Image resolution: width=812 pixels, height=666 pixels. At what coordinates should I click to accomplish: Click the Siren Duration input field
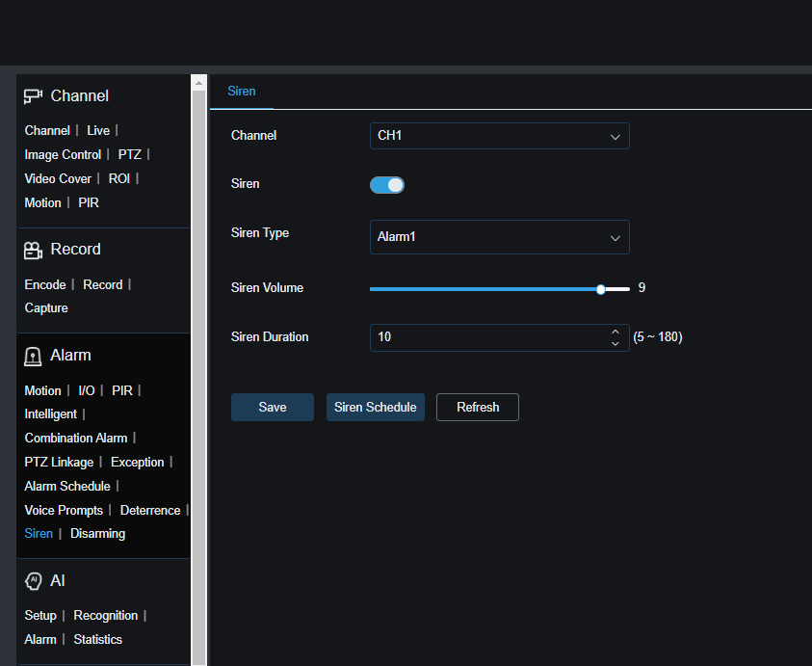tap(486, 337)
